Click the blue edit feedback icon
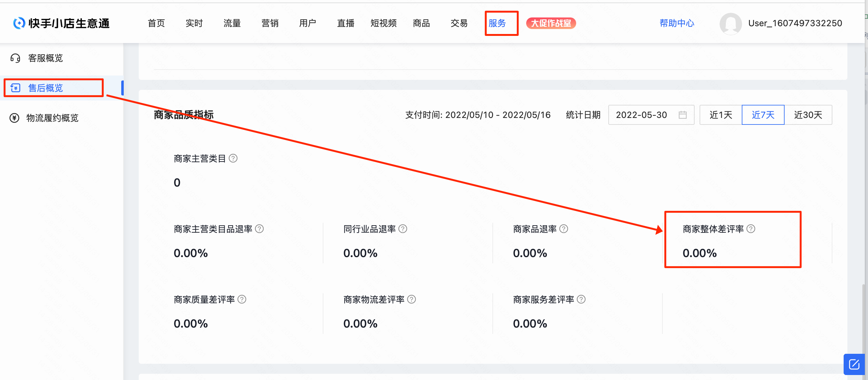Viewport: 868px width, 380px height. coord(854,364)
